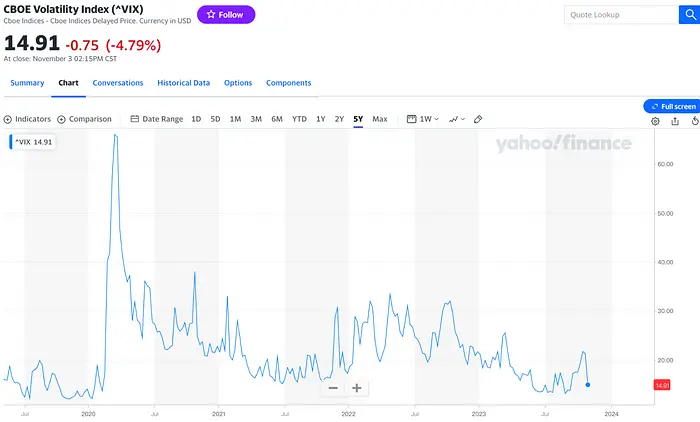Add Indicators with plus button

(27, 119)
